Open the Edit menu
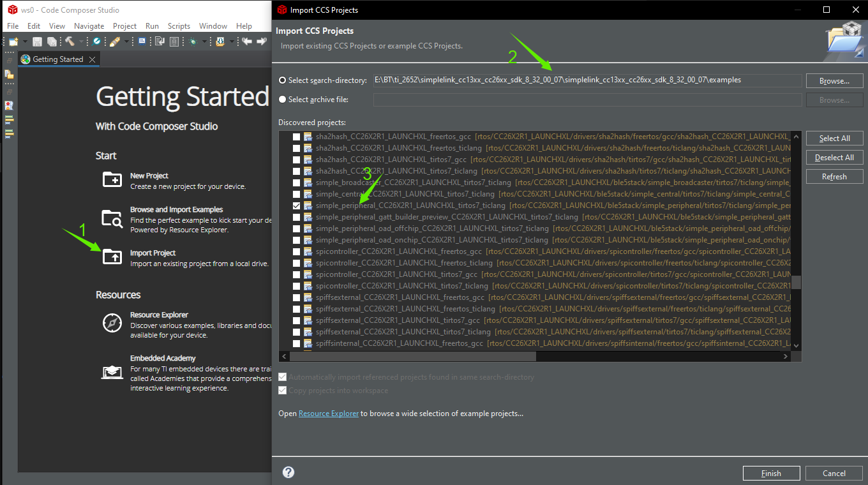This screenshot has height=485, width=868. pyautogui.click(x=34, y=26)
